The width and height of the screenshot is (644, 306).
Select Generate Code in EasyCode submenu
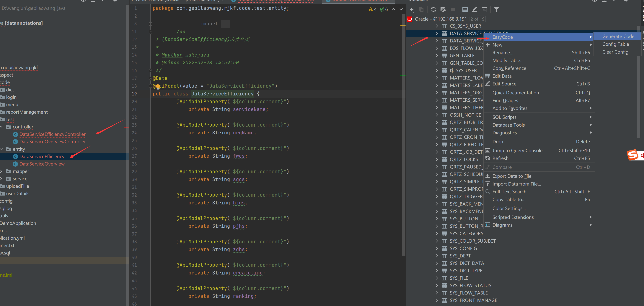[x=618, y=37]
